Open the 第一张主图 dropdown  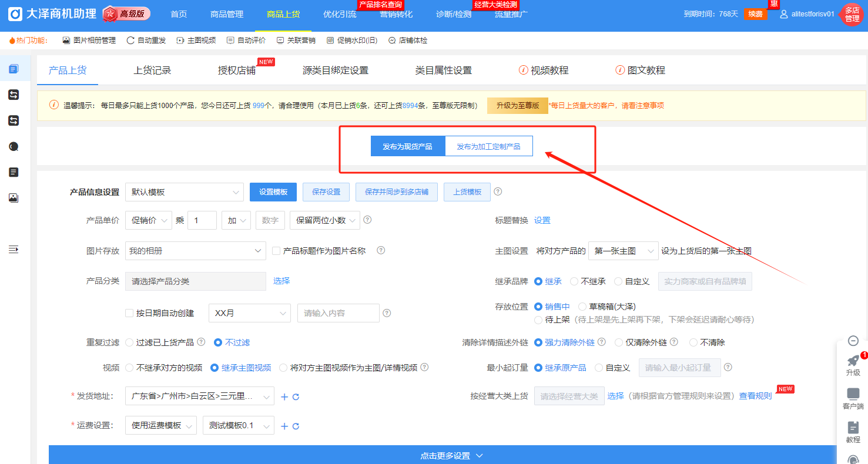coord(623,251)
